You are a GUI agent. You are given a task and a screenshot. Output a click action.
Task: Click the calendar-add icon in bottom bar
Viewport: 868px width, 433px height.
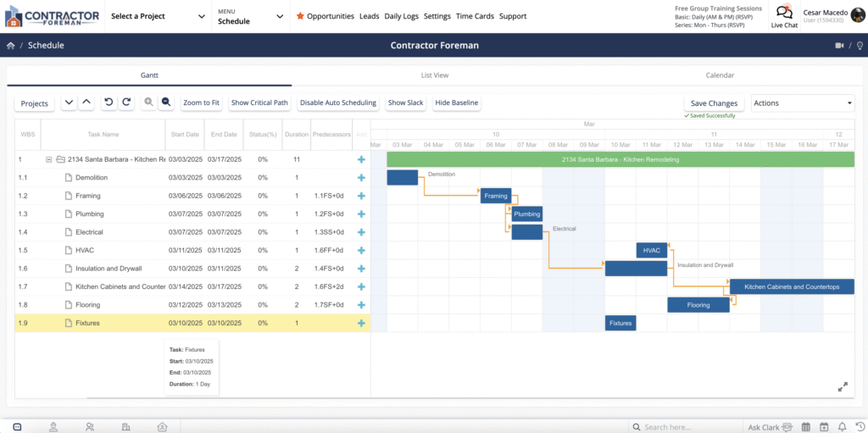tap(824, 427)
